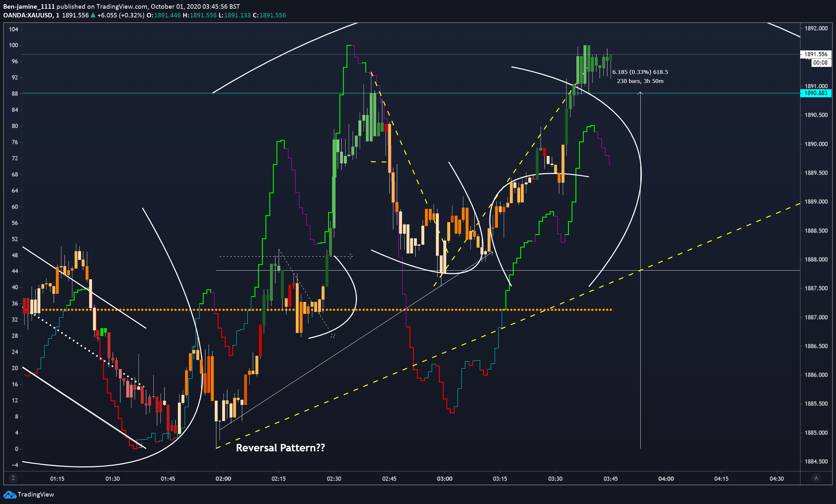The height and width of the screenshot is (504, 836).
Task: Click the 1891.556 current price label
Action: click(x=816, y=54)
